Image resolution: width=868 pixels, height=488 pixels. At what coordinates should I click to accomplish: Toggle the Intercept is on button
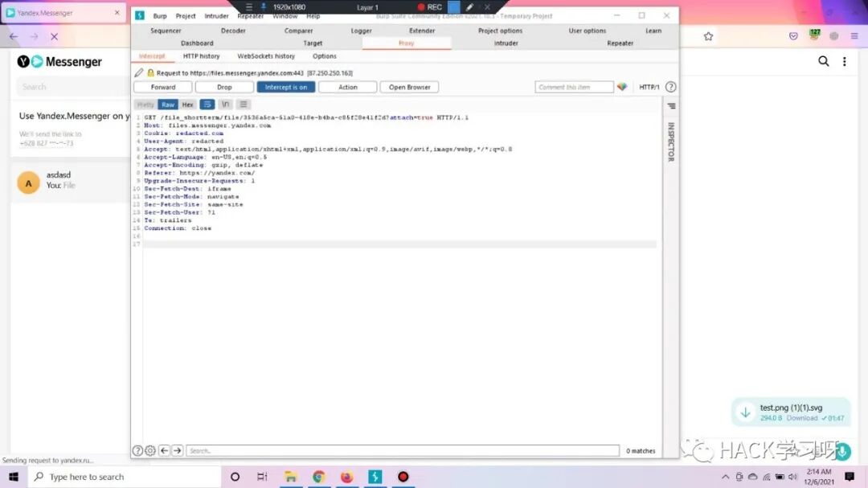coord(285,87)
